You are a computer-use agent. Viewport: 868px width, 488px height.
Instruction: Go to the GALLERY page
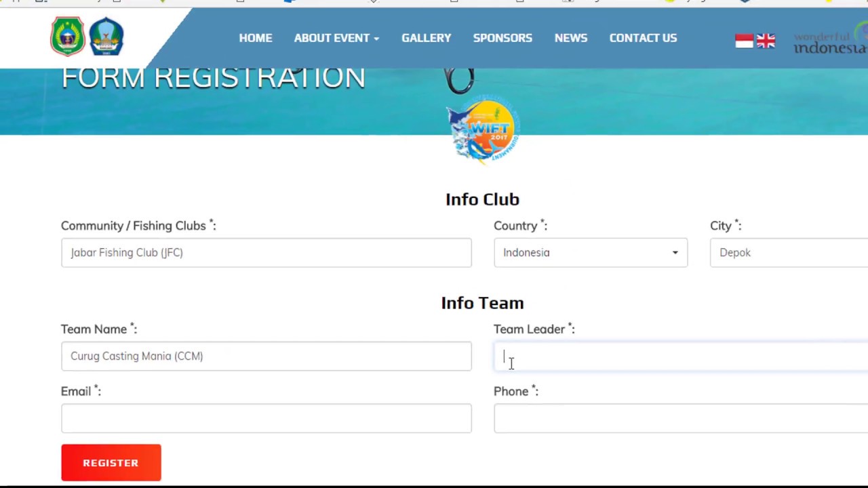[426, 38]
